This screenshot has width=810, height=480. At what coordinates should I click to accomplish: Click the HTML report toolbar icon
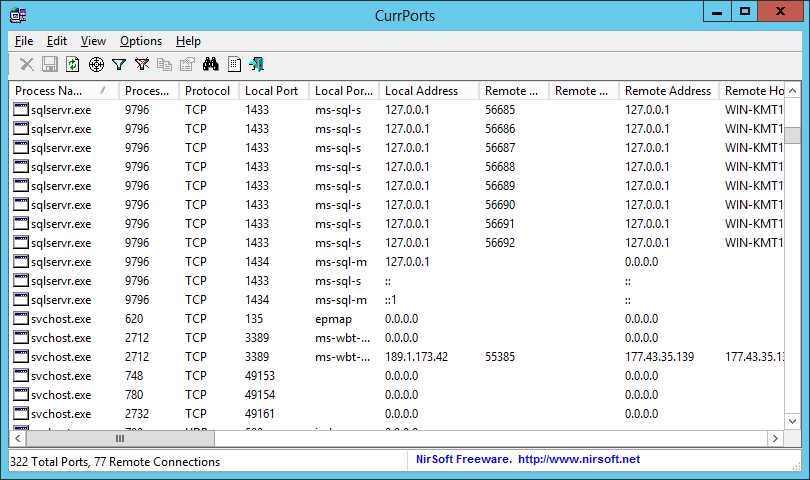[x=234, y=64]
